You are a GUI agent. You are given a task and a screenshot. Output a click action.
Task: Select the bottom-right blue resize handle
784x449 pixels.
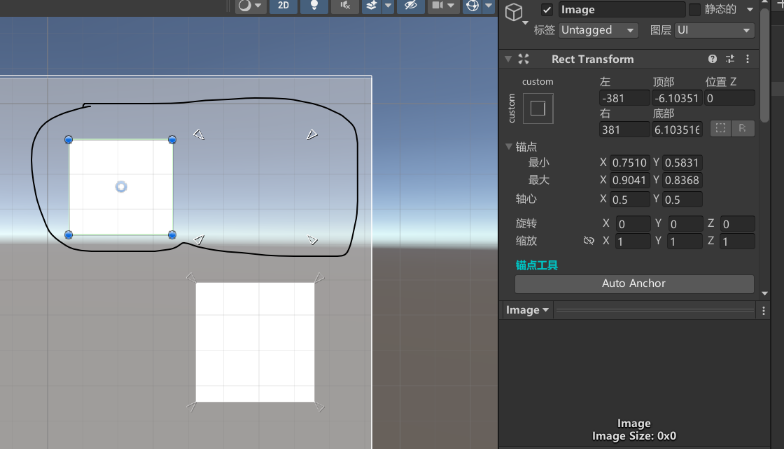[172, 234]
